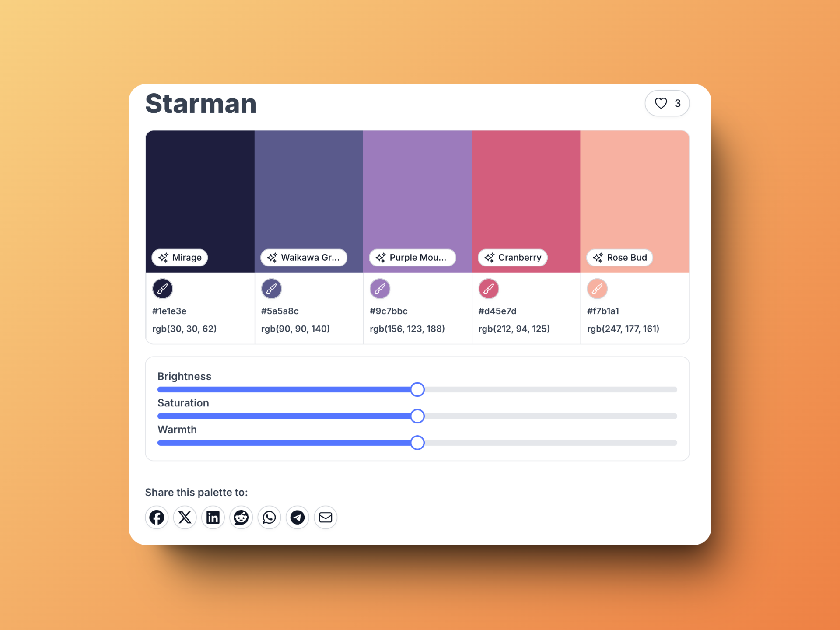Image resolution: width=840 pixels, height=630 pixels.
Task: Click the Purple Mountain link icon
Action: [380, 288]
